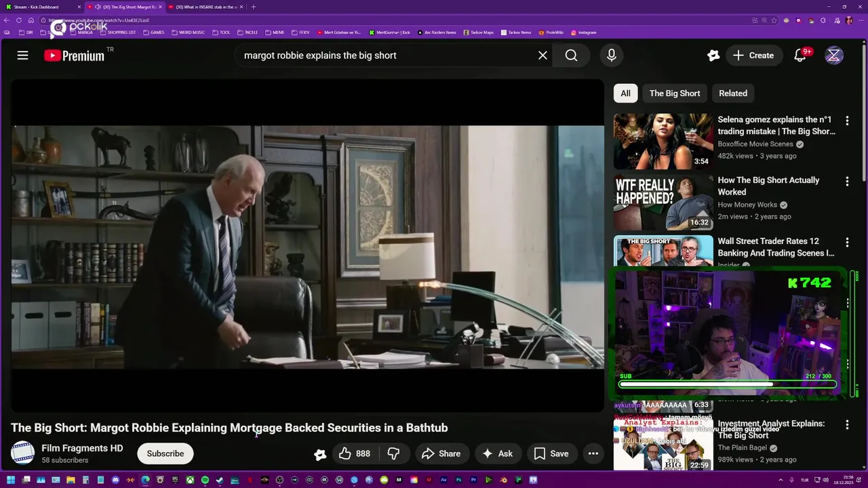This screenshot has height=488, width=868.
Task: Open Film Fragments HD channel name
Action: coord(82,448)
